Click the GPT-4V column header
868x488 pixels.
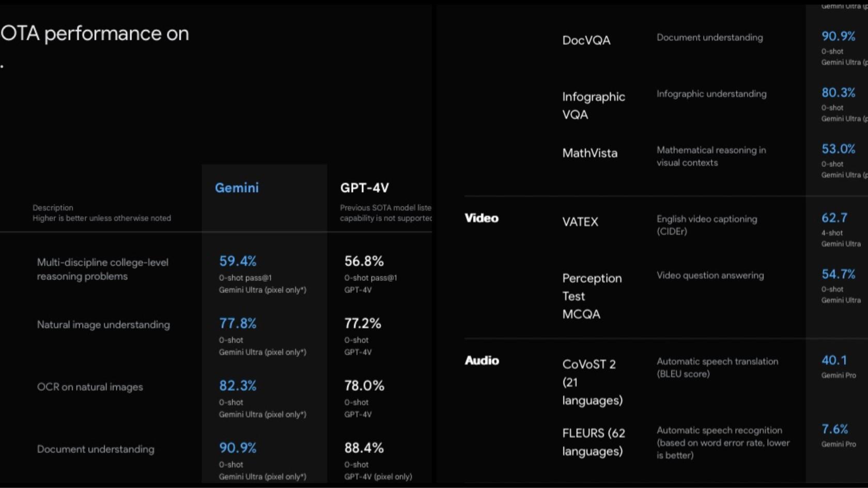pyautogui.click(x=364, y=188)
